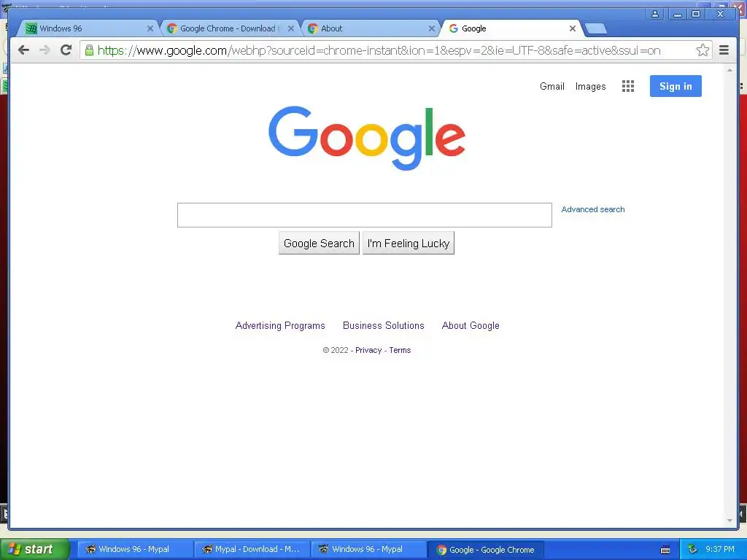Image resolution: width=747 pixels, height=560 pixels.
Task: Close the Windows 96 tab
Action: click(150, 28)
